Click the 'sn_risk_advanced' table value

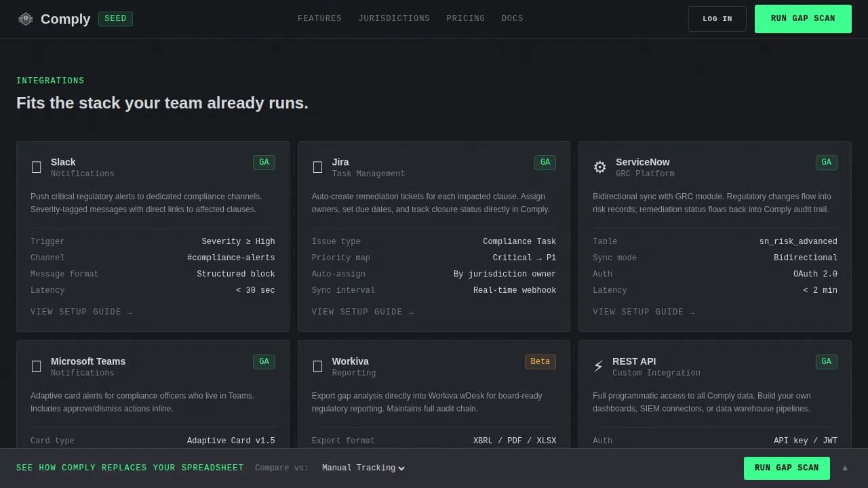pyautogui.click(x=798, y=241)
